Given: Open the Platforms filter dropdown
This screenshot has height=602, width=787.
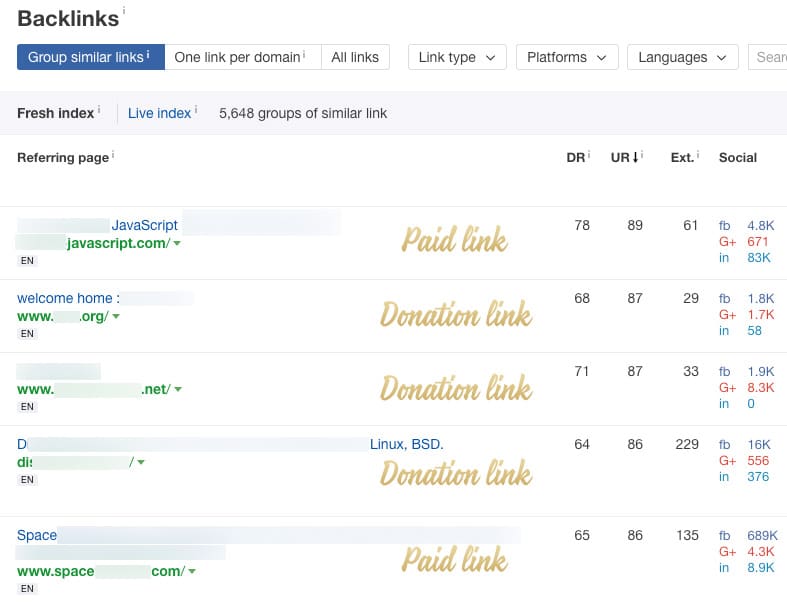Looking at the screenshot, I should click(567, 57).
